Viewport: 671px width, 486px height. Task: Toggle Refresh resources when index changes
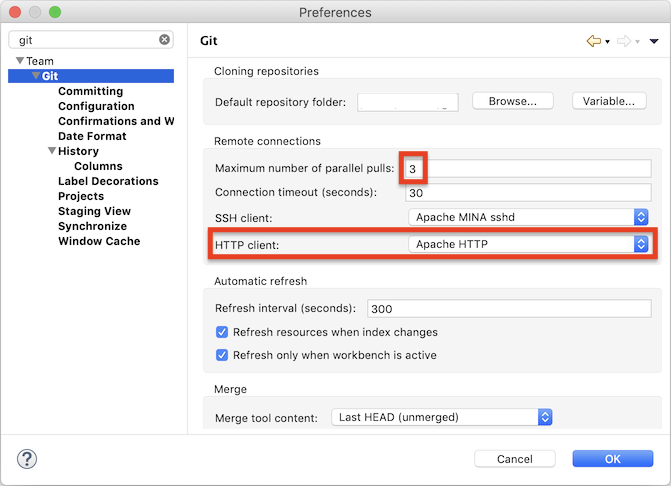coord(222,332)
